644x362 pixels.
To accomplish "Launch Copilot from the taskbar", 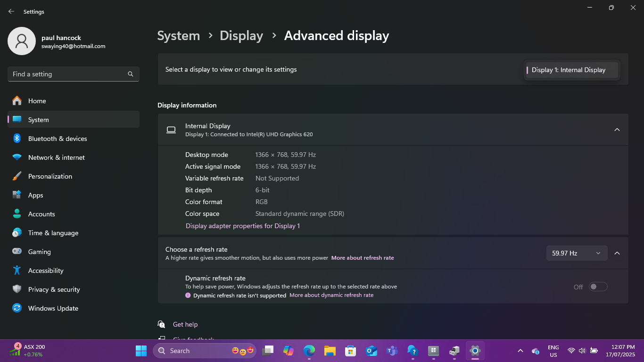I will point(289,351).
